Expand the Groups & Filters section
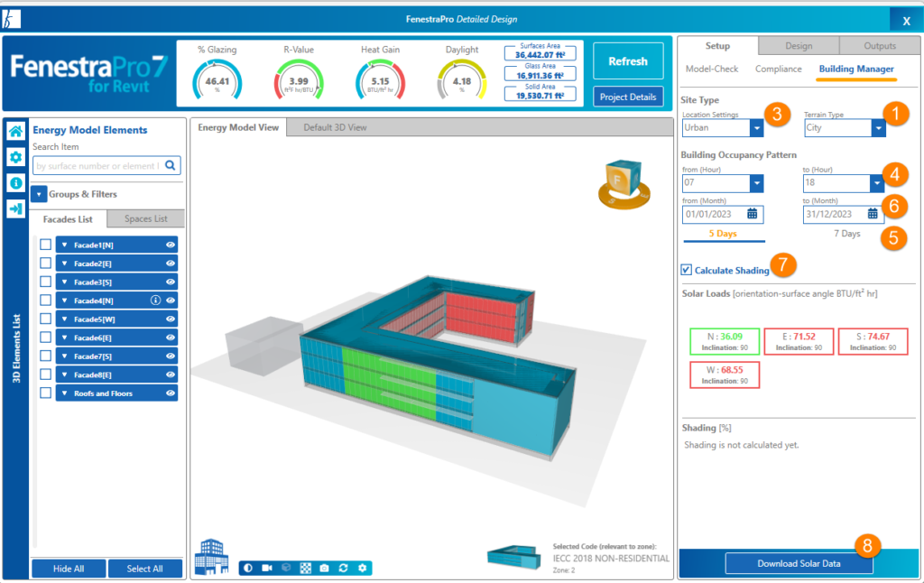The height and width of the screenshot is (583, 924). pos(39,194)
